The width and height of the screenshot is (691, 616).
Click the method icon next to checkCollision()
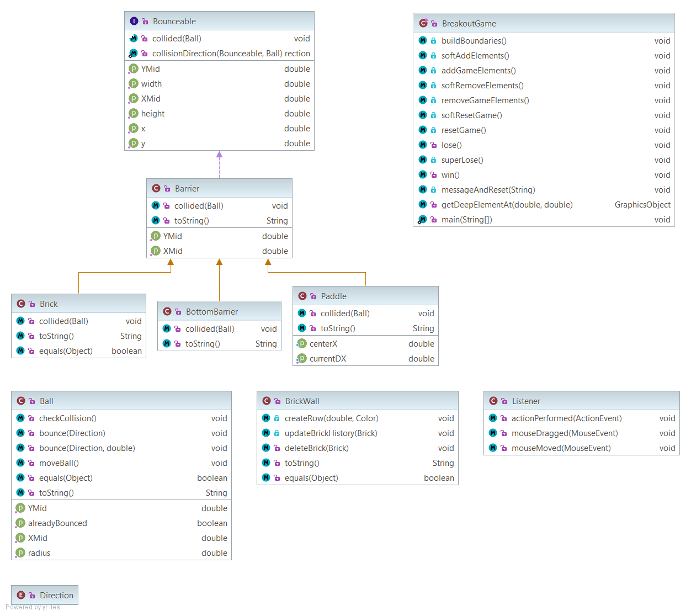tap(20, 418)
